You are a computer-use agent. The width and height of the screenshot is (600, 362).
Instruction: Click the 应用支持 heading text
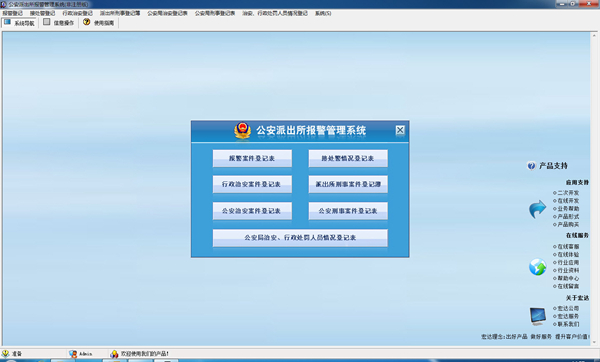pyautogui.click(x=577, y=183)
